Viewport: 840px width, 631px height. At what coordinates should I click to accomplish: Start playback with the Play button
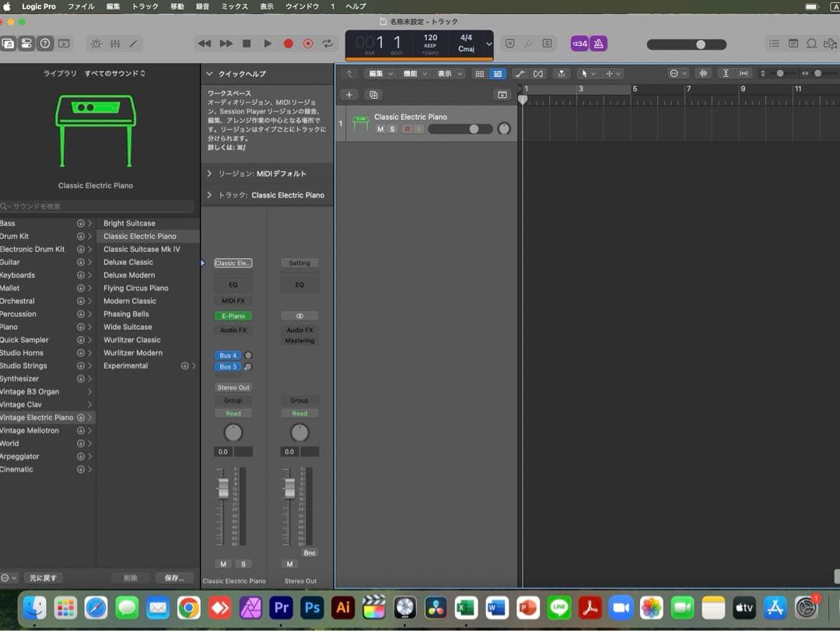(x=268, y=44)
